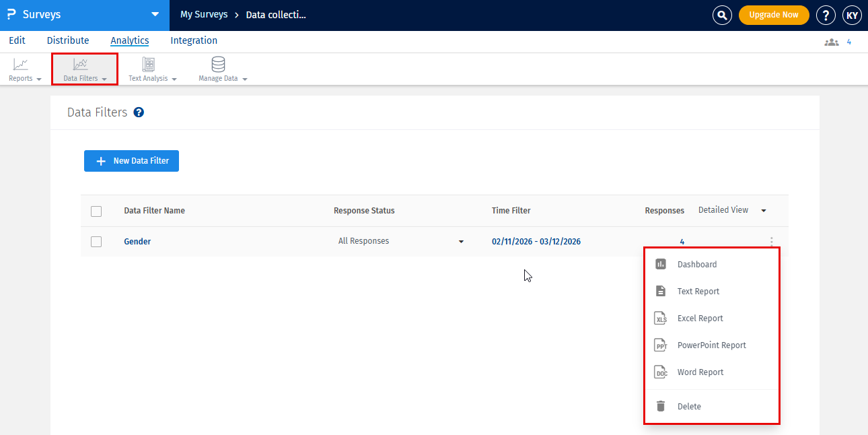
Task: Click the Gender row three-dot menu icon
Action: click(x=771, y=241)
